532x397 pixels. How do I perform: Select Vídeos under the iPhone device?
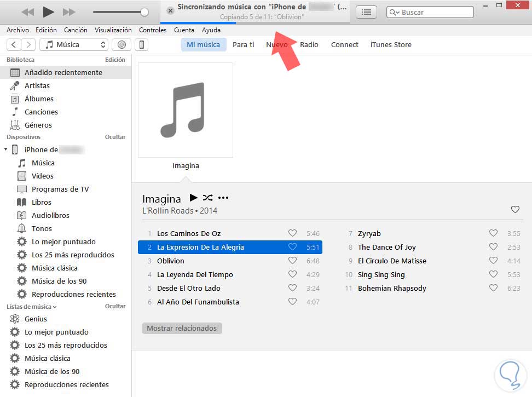tap(66, 176)
